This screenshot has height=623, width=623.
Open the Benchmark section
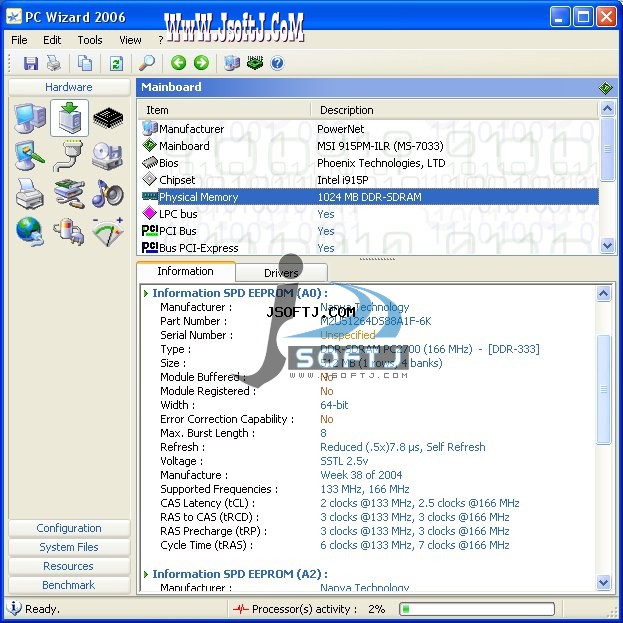tap(69, 585)
